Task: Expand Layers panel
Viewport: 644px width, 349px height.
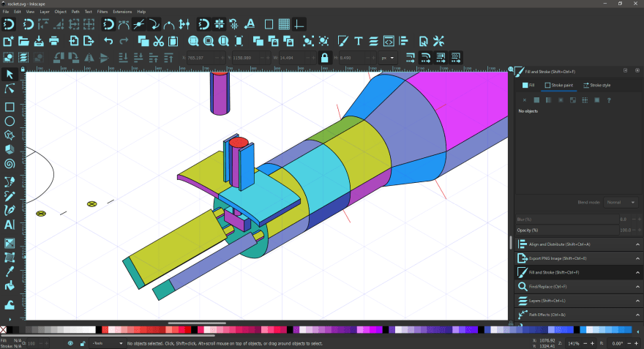Action: coord(579,301)
